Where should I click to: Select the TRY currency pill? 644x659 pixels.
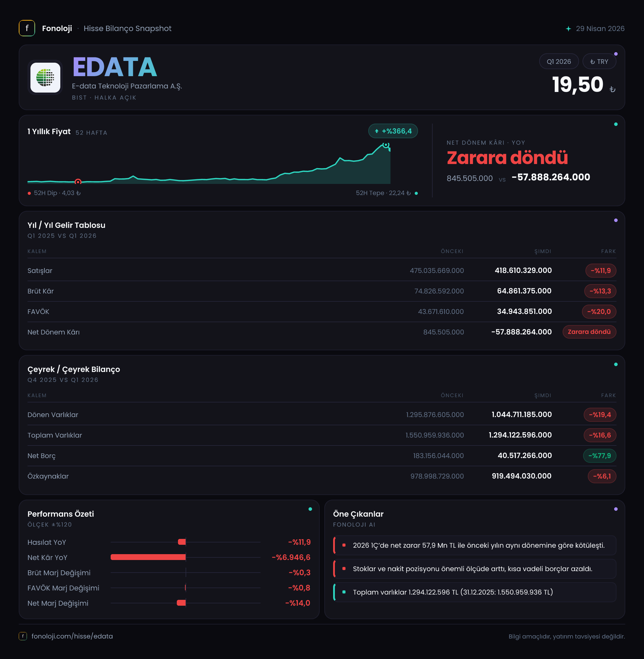(x=599, y=61)
